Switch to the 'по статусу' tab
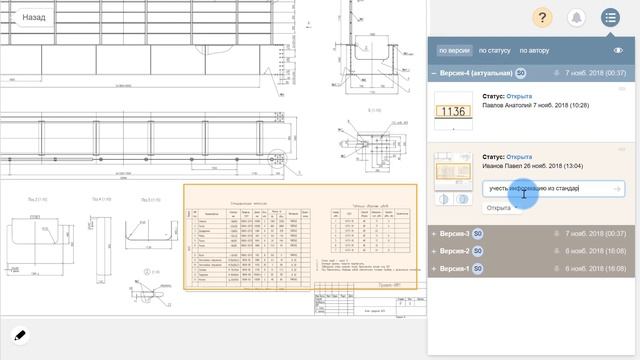 click(494, 50)
